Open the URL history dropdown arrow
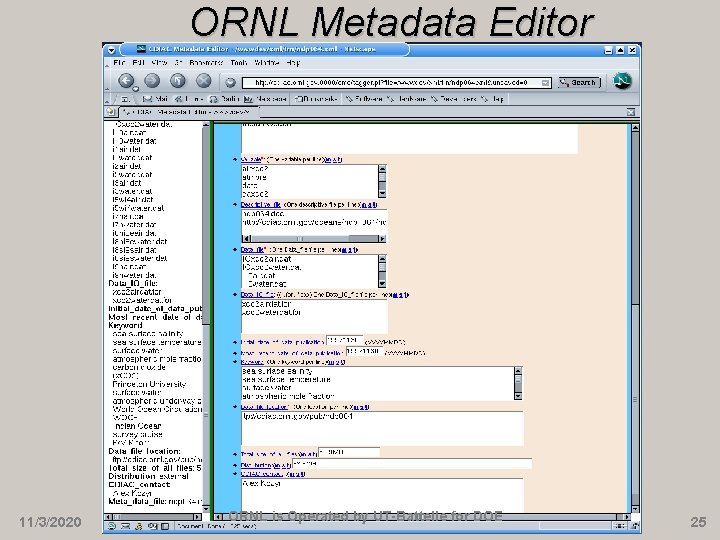720x540 pixels. click(x=545, y=83)
